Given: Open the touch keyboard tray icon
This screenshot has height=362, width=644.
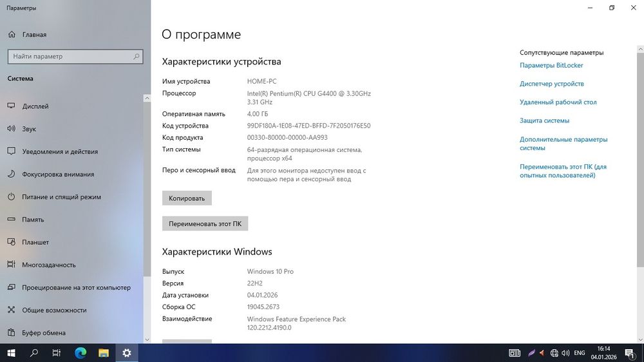Looking at the screenshot, I should coord(515,353).
